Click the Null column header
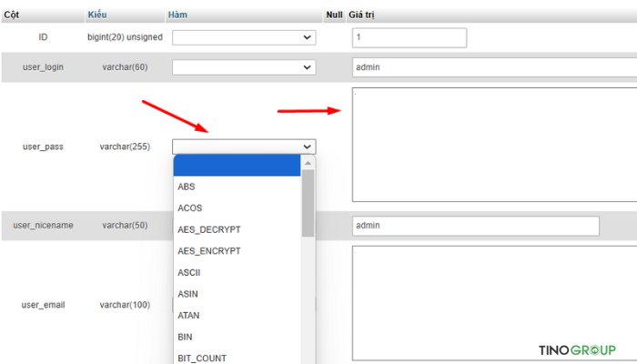The width and height of the screenshot is (637, 364). click(334, 15)
